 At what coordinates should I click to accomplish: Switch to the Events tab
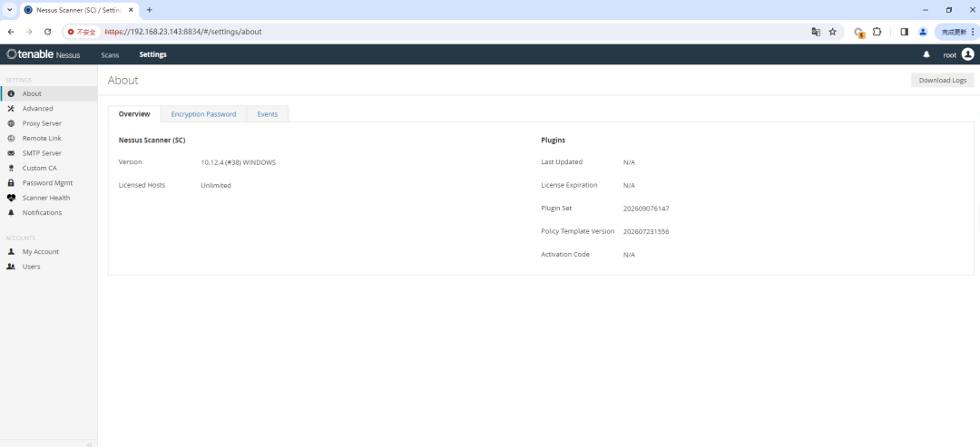[268, 114]
